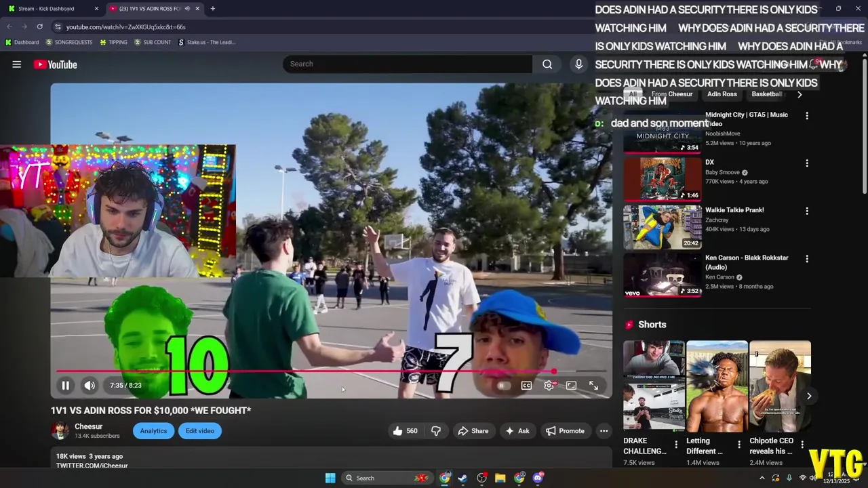Click the address bar URL
The height and width of the screenshot is (488, 868).
[126, 27]
